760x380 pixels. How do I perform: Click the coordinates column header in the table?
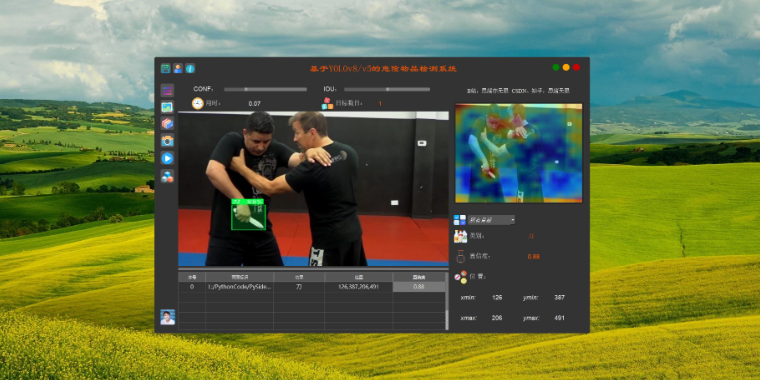(x=359, y=277)
